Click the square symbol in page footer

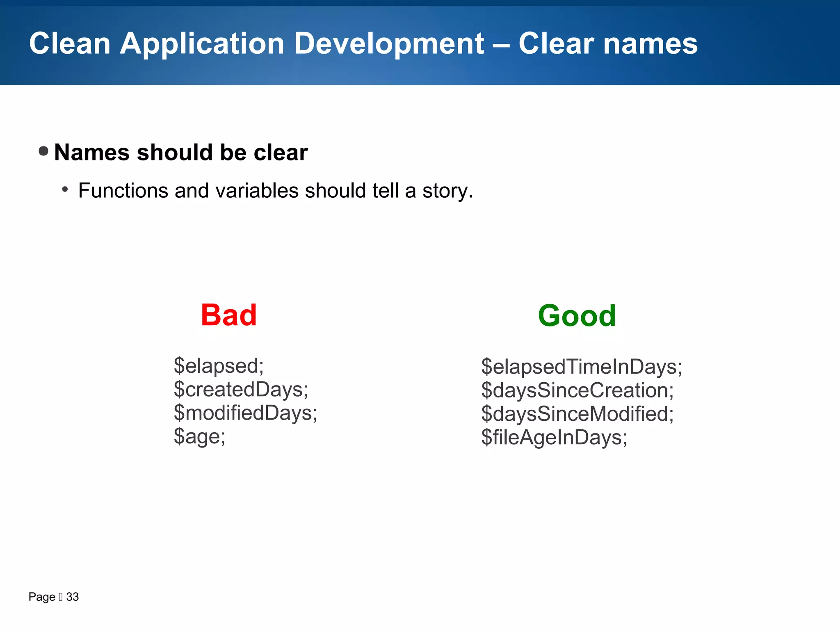point(61,597)
